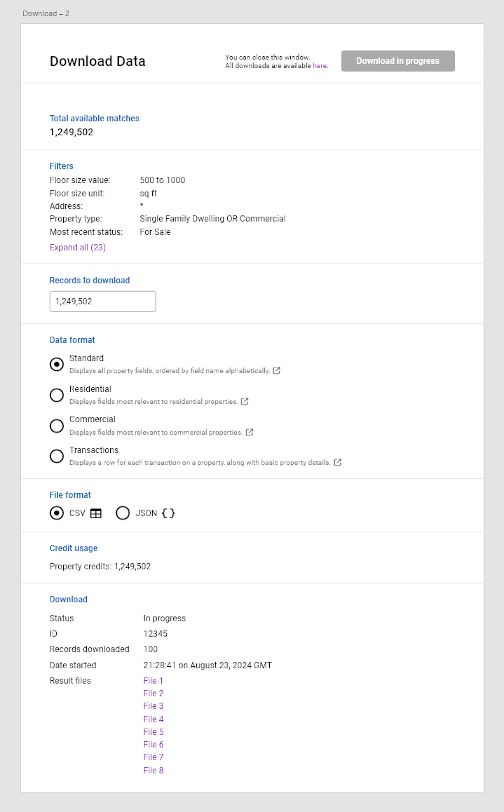Viewport: 504px width, 812px height.
Task: Click the CSV table icon
Action: pyautogui.click(x=96, y=513)
